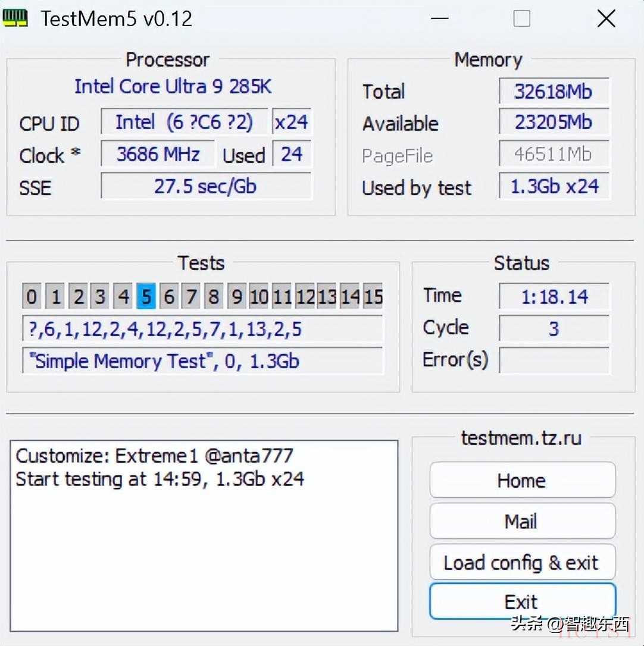The height and width of the screenshot is (646, 644).
Task: Click the test sequence field with numbers
Action: (202, 328)
